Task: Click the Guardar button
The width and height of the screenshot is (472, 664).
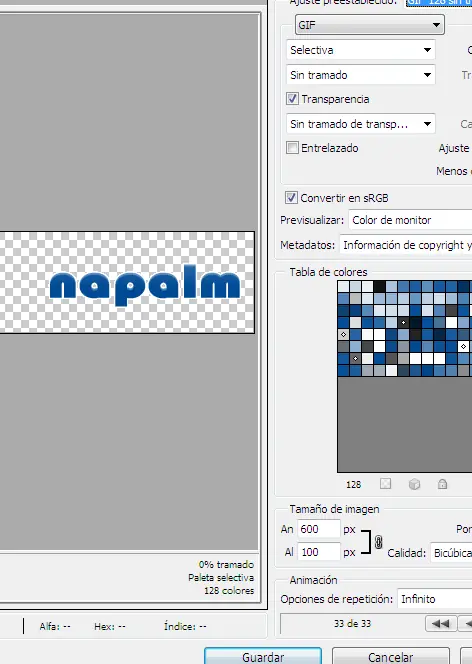Action: coord(263,657)
